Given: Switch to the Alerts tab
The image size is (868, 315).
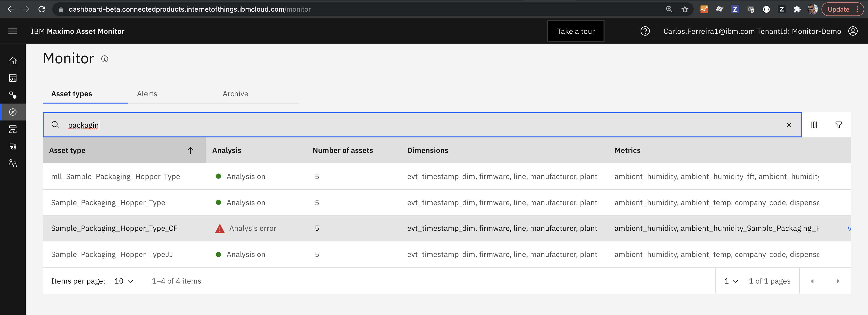Looking at the screenshot, I should click(x=147, y=93).
